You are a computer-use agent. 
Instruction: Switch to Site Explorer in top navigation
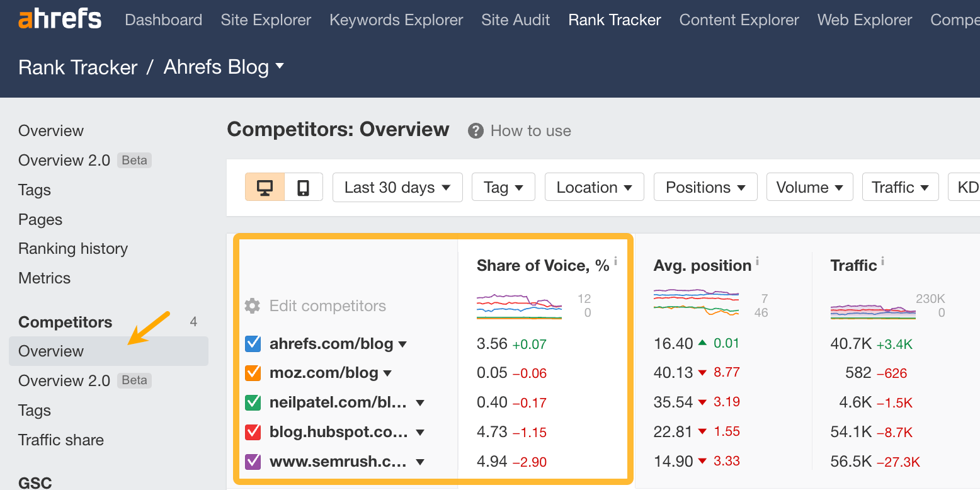[x=266, y=20]
